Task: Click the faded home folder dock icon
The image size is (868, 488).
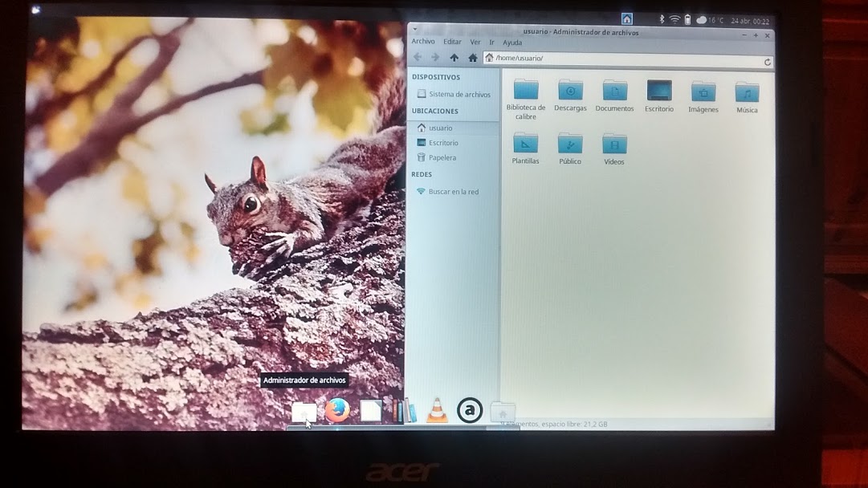Action: pos(503,413)
